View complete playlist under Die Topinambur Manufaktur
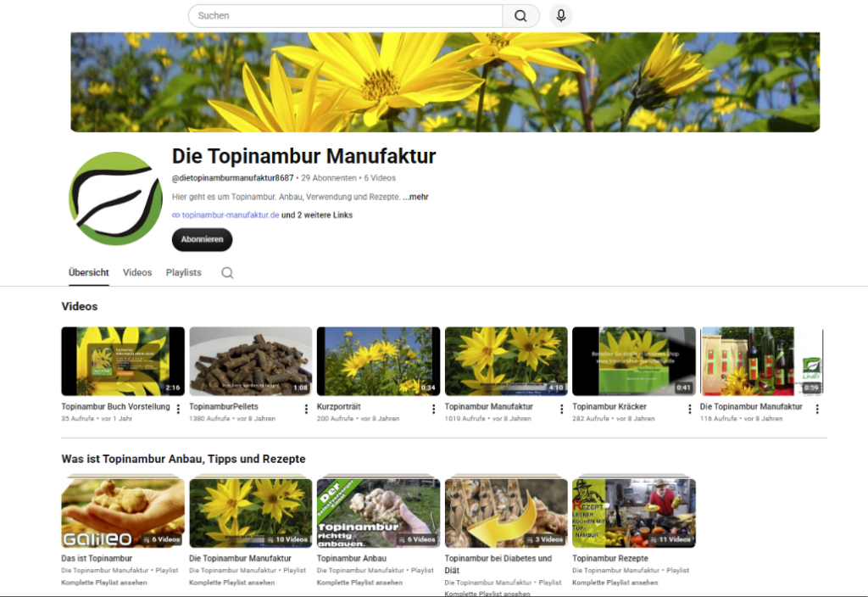The height and width of the screenshot is (597, 868). (x=232, y=583)
